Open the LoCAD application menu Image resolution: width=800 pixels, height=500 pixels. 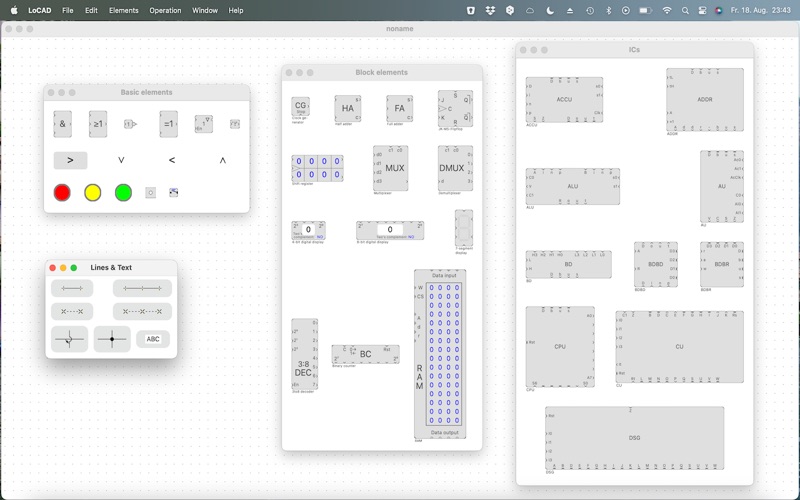click(x=40, y=10)
